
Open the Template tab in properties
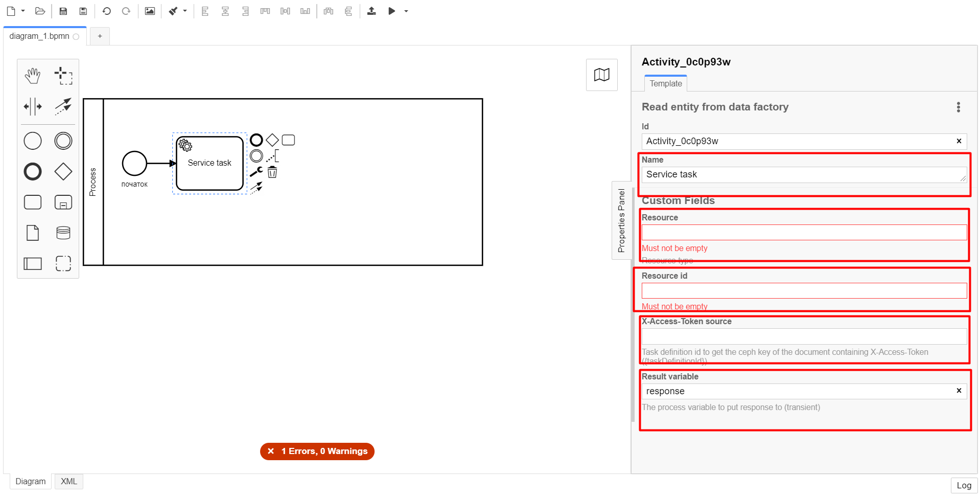pyautogui.click(x=666, y=83)
